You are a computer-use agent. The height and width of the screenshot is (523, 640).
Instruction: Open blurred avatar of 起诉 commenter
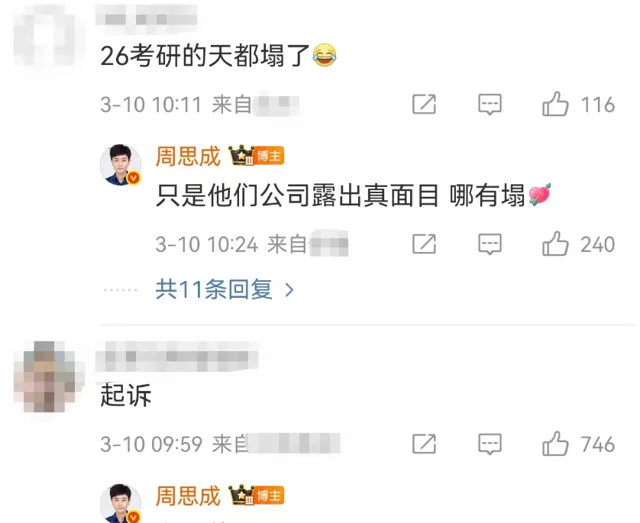[x=45, y=376]
